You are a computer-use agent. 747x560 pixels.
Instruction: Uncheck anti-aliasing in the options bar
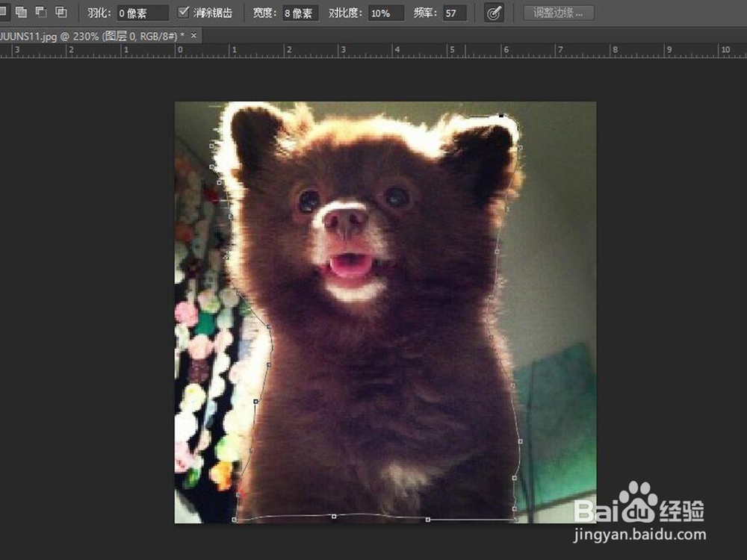(x=184, y=12)
